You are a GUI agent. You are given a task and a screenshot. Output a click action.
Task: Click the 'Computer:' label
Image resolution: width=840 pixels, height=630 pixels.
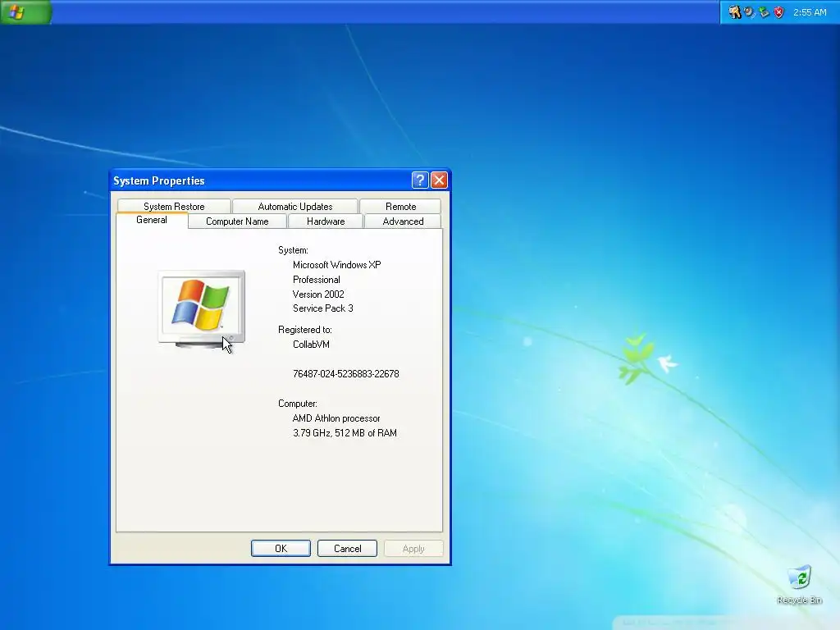pos(298,404)
